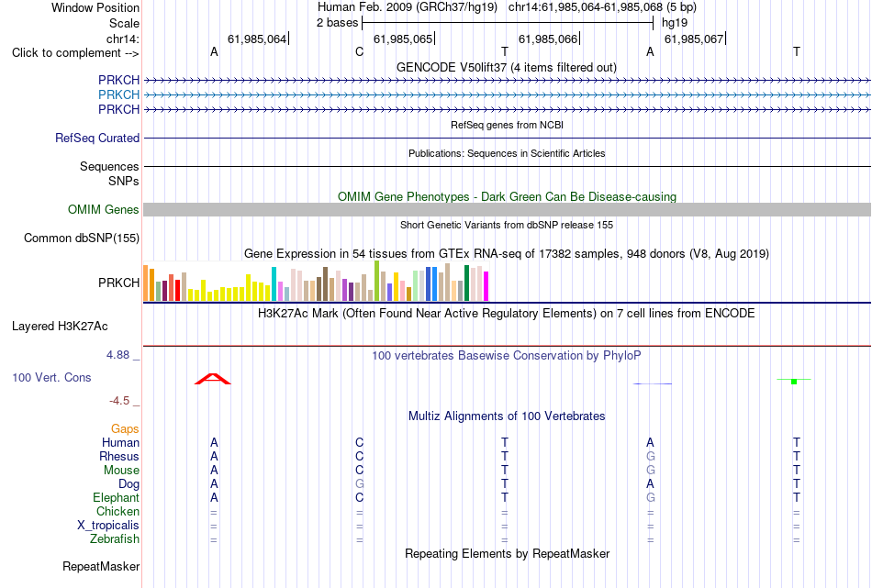Click the green PhyloP conservation mark
The image size is (872, 588).
pos(794,381)
